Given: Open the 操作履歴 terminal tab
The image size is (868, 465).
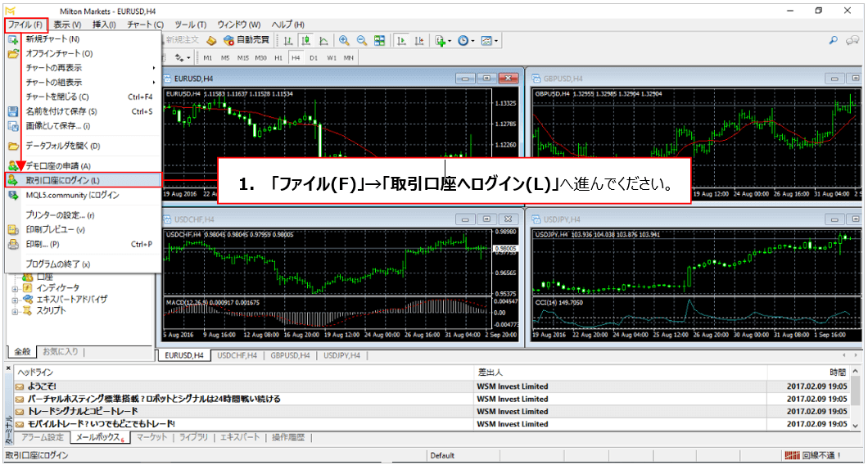Looking at the screenshot, I should (288, 437).
